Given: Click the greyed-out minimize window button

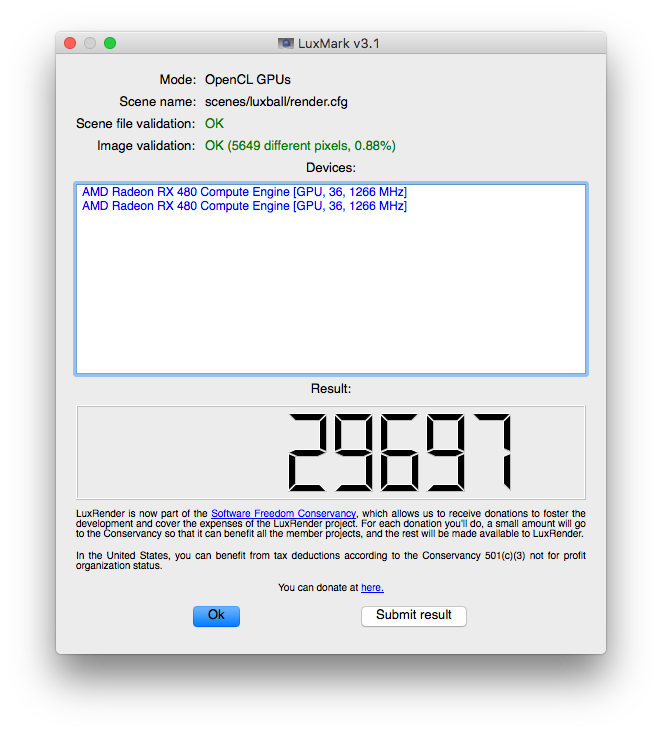Looking at the screenshot, I should coord(90,43).
